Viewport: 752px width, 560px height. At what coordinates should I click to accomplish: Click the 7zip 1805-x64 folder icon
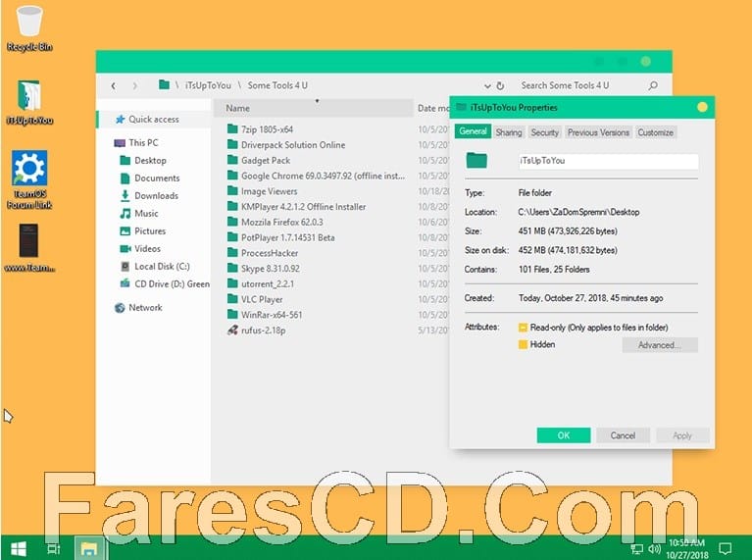click(x=232, y=128)
